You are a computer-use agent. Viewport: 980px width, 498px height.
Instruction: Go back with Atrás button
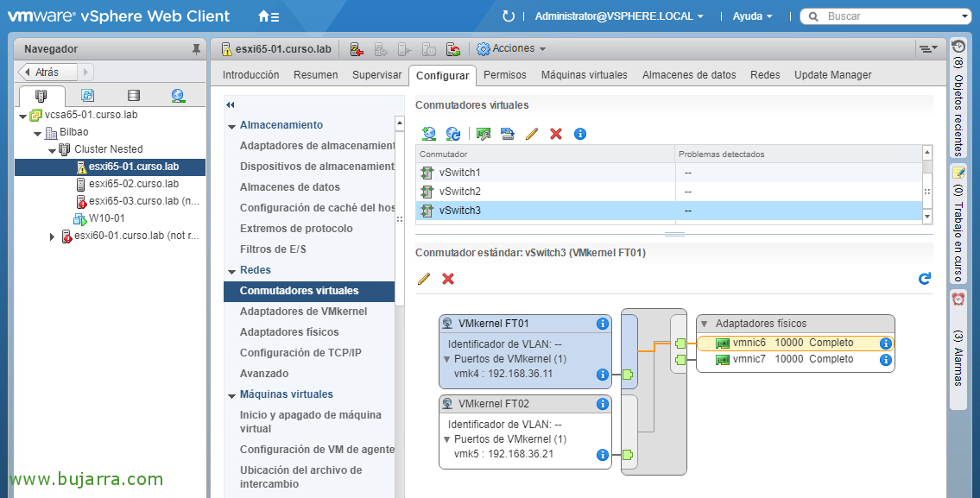pyautogui.click(x=47, y=72)
